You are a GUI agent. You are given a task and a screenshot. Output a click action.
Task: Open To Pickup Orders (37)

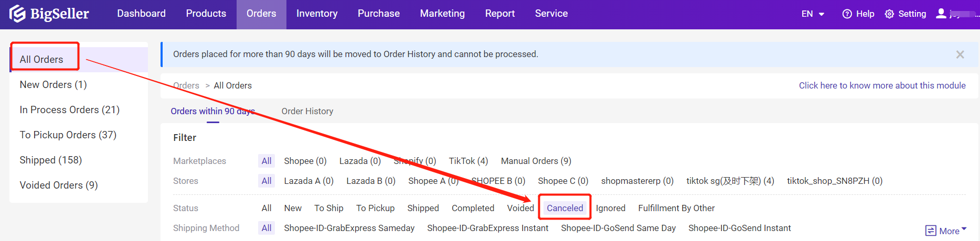pos(79,135)
